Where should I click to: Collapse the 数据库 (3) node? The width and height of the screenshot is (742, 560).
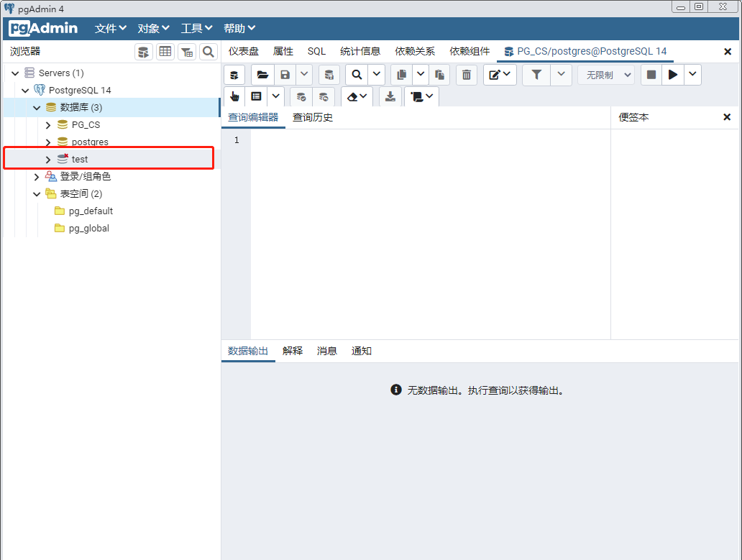pos(37,108)
